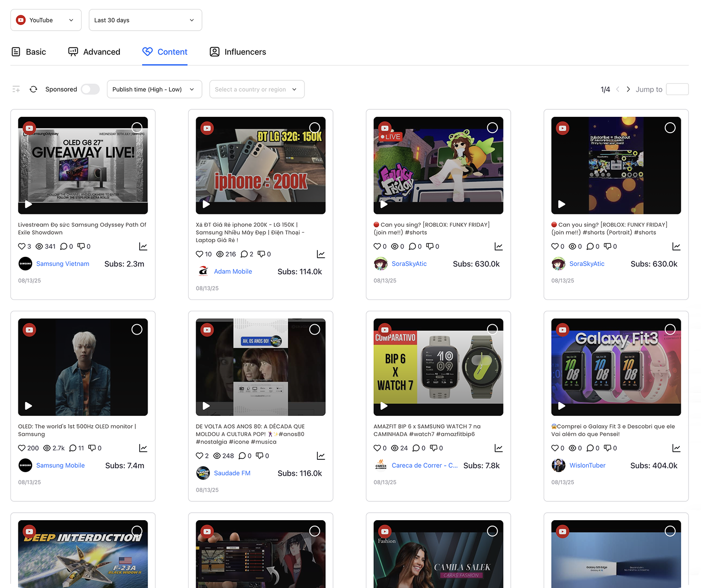Image resolution: width=701 pixels, height=588 pixels.
Task: Select the OLED G8 Giveaway Live card
Action: (137, 128)
